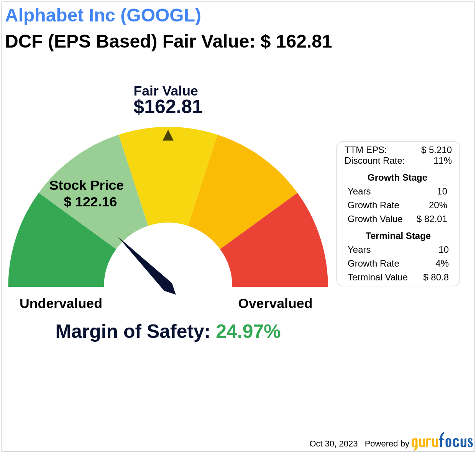Screen dimensions: 476x453
Task: Click the Growth Rate 20% value
Action: [438, 205]
